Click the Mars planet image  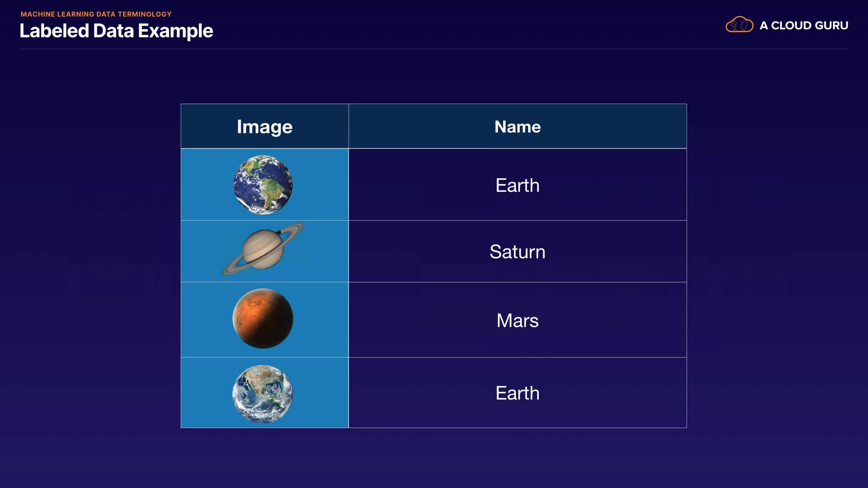[x=263, y=319]
